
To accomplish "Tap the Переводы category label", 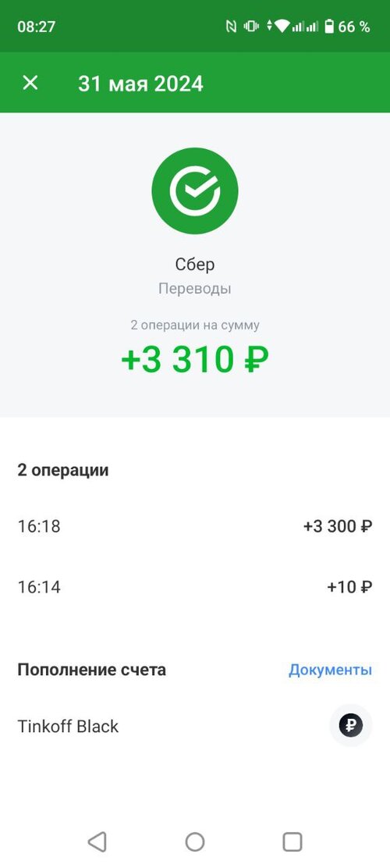I will pos(195,288).
